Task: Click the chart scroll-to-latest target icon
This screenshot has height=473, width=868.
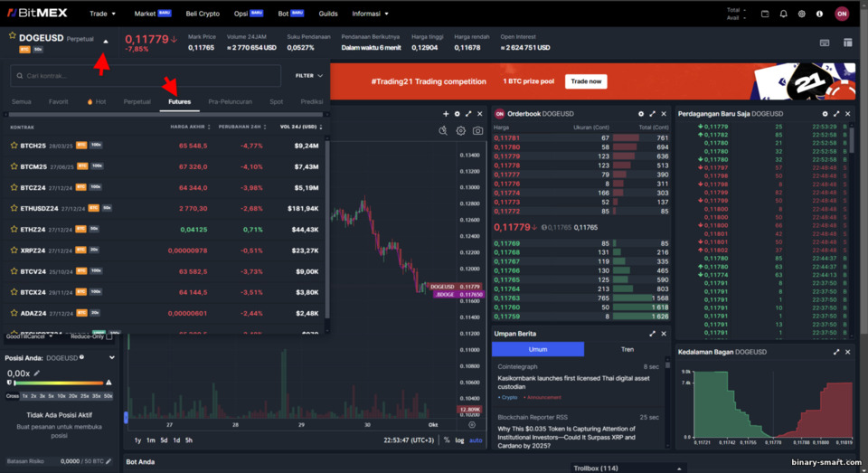Action: tap(472, 425)
